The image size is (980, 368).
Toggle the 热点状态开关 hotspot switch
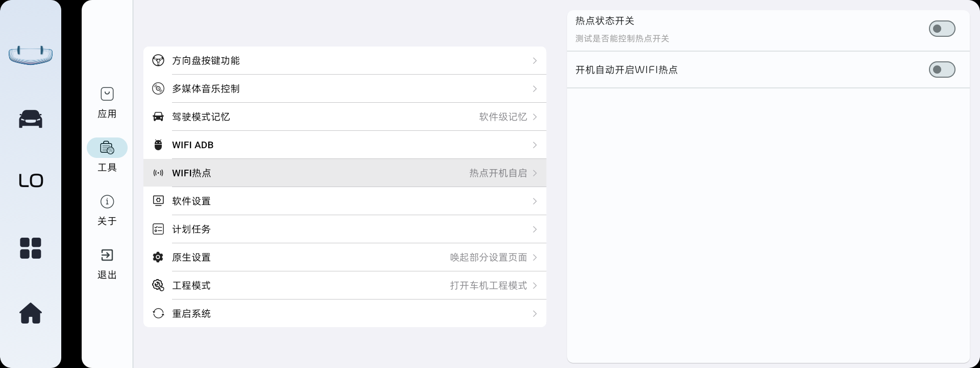pyautogui.click(x=942, y=29)
